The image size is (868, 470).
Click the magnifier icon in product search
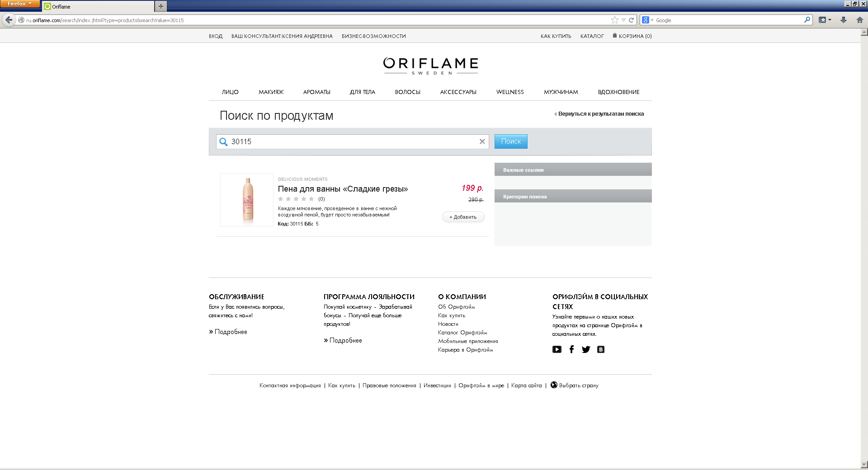(223, 142)
